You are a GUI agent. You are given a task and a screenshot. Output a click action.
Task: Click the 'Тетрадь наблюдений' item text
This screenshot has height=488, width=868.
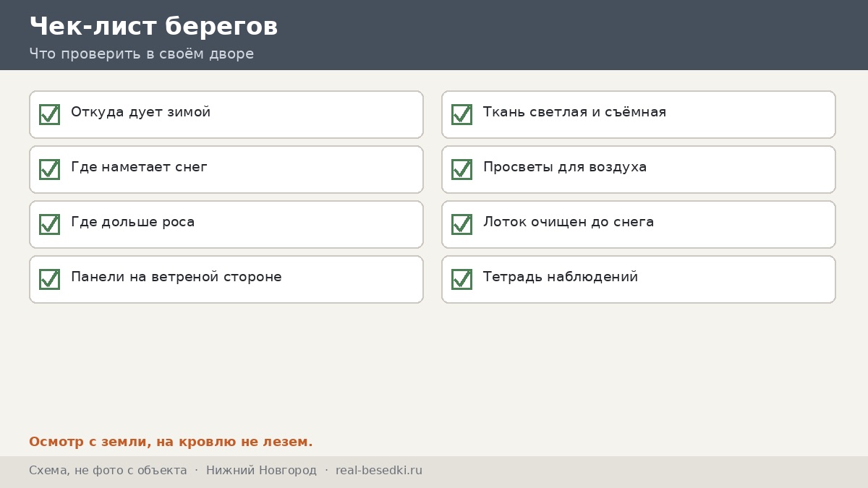[x=561, y=278]
